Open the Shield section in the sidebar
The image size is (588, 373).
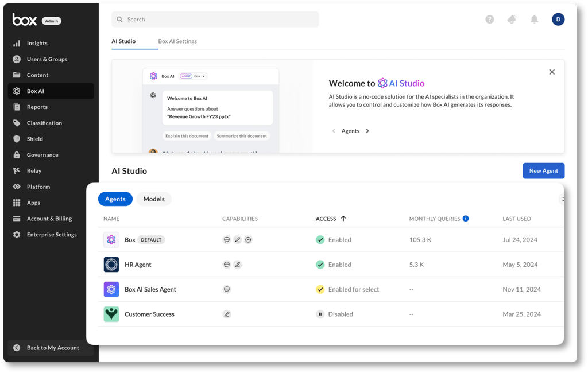tap(34, 138)
